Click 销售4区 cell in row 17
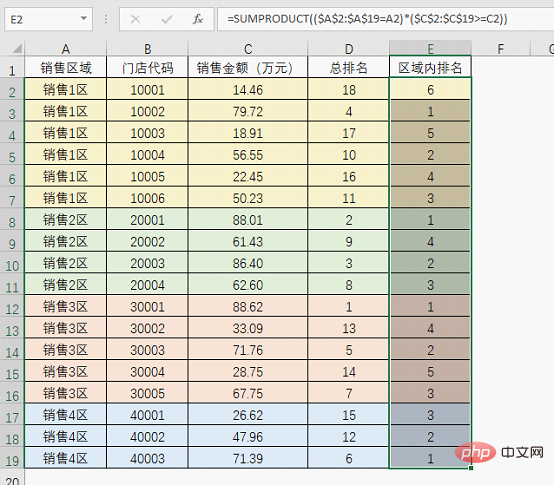The width and height of the screenshot is (554, 485). pos(65,415)
